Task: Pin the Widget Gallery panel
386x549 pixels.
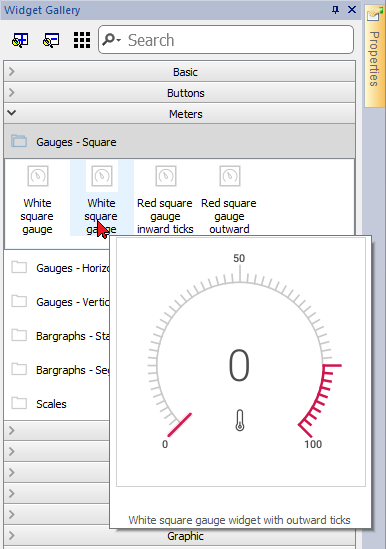Action: pyautogui.click(x=335, y=10)
